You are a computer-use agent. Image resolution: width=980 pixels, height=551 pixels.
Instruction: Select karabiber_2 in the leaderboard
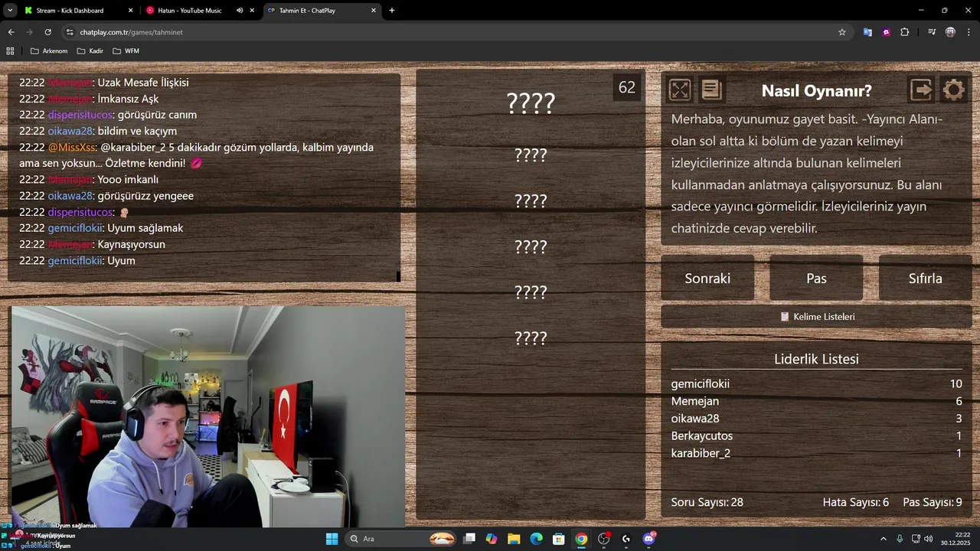pyautogui.click(x=701, y=453)
